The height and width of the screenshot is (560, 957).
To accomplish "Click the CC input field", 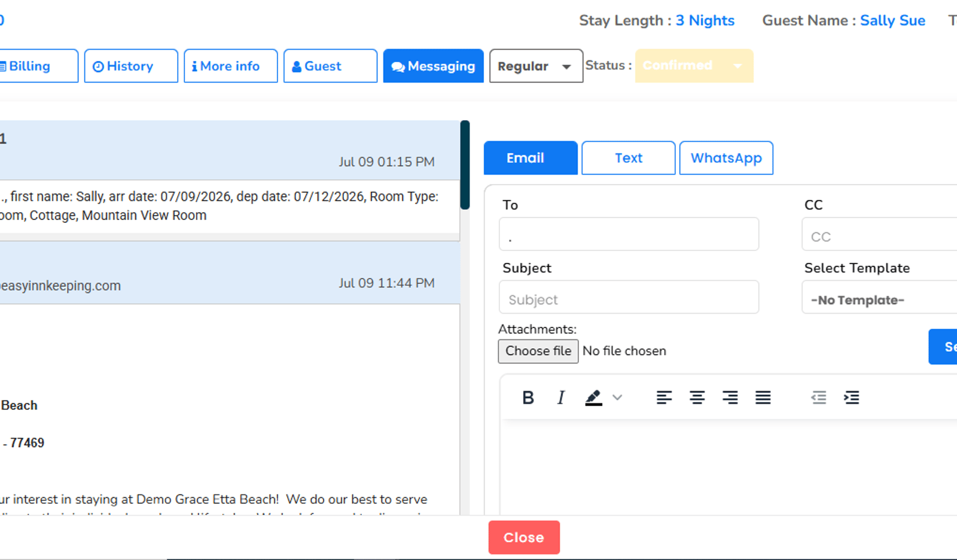I will pos(879,234).
